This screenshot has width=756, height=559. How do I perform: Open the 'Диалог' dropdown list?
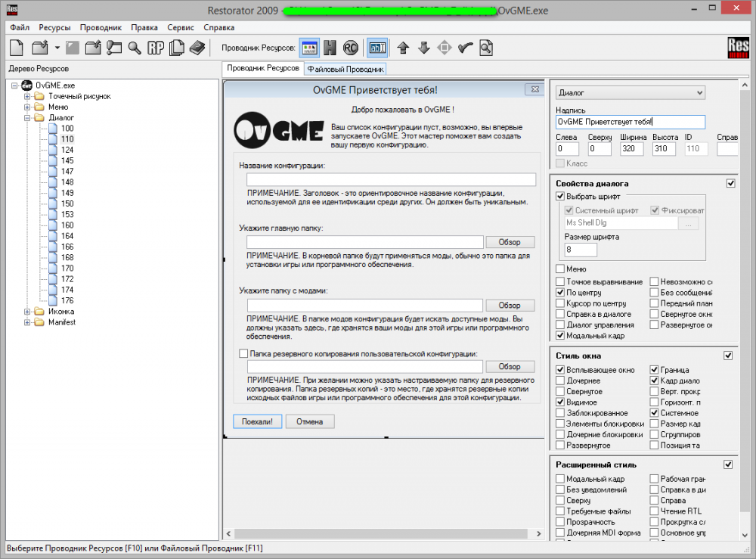[x=629, y=92]
